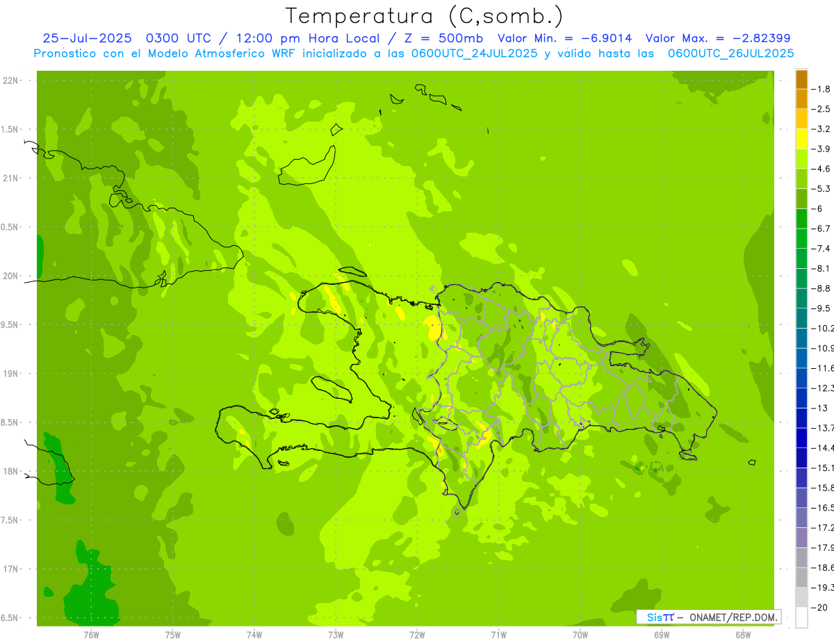Pick the blue swatch between -13 and -13.7
This screenshot has height=644, width=834.
(x=801, y=418)
